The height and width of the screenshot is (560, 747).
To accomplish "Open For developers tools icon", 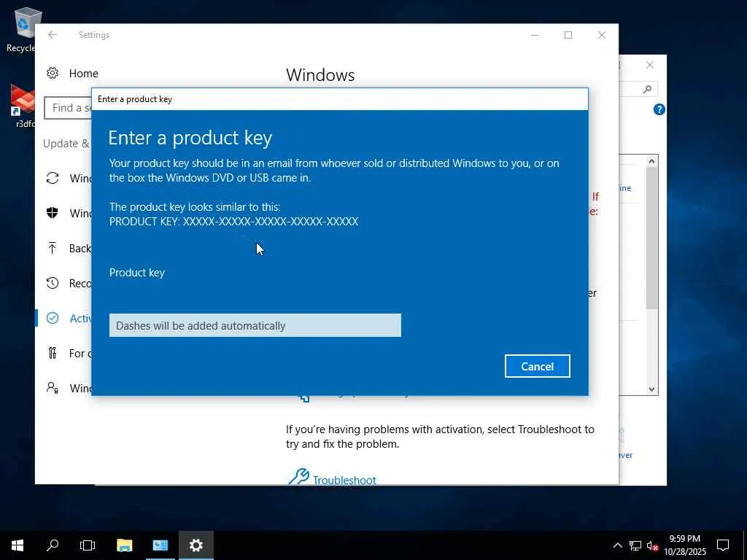I will pos(53,353).
